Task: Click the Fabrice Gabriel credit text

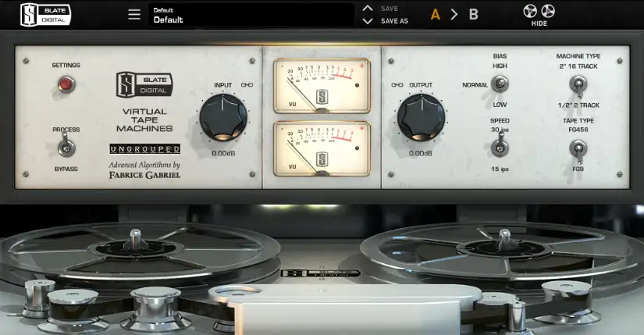Action: [144, 175]
